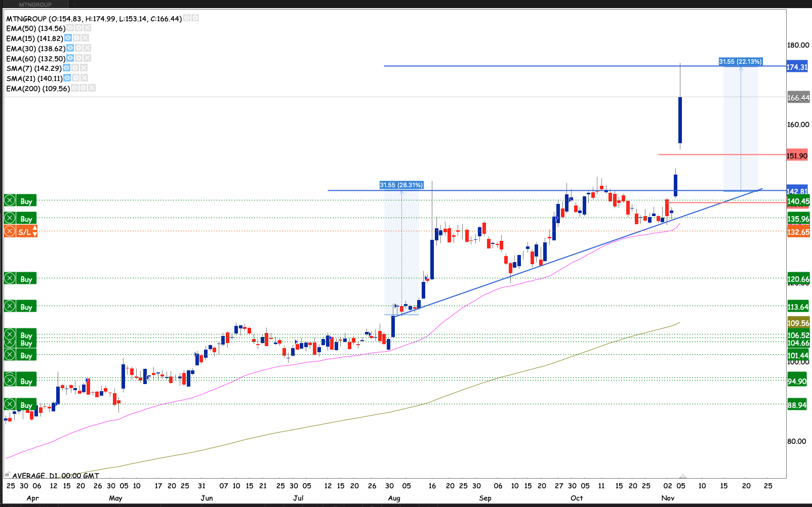Add a new chart tab with plus

tap(74, 5)
